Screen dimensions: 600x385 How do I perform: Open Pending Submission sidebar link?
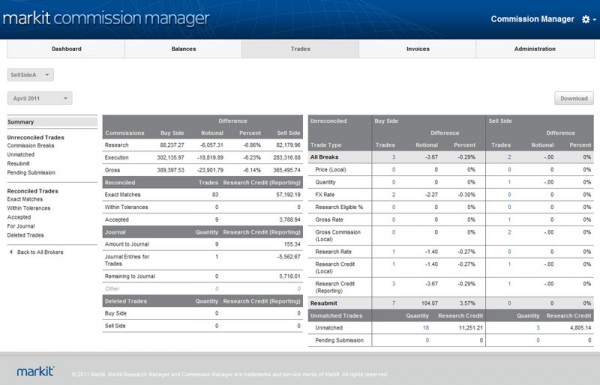31,173
